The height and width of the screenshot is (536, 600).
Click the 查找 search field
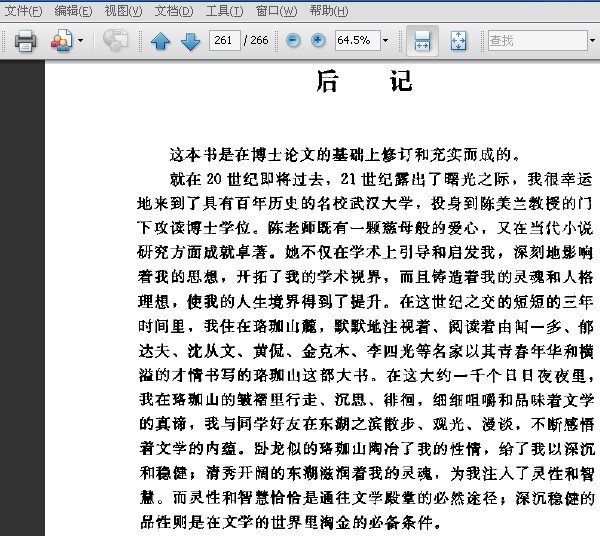[538, 40]
